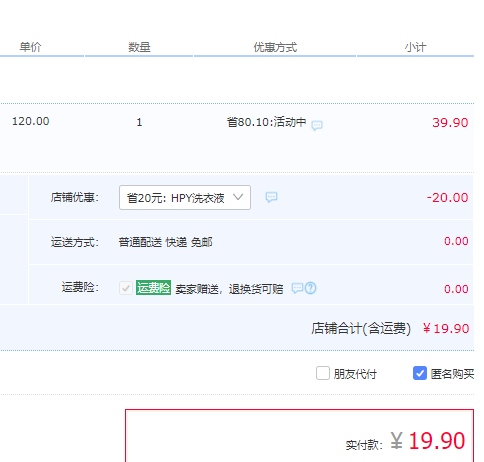Toggle the 运费险 checkbox
484x462 pixels.
pos(126,288)
